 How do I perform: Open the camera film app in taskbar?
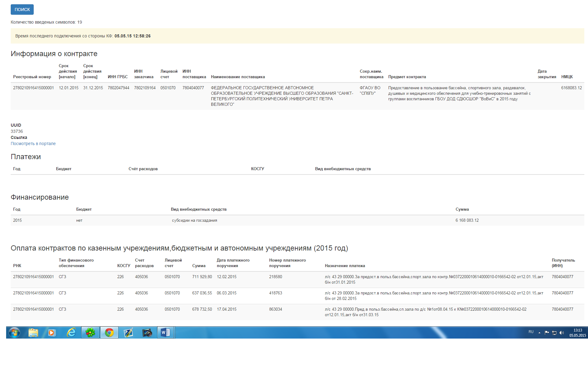click(x=147, y=332)
